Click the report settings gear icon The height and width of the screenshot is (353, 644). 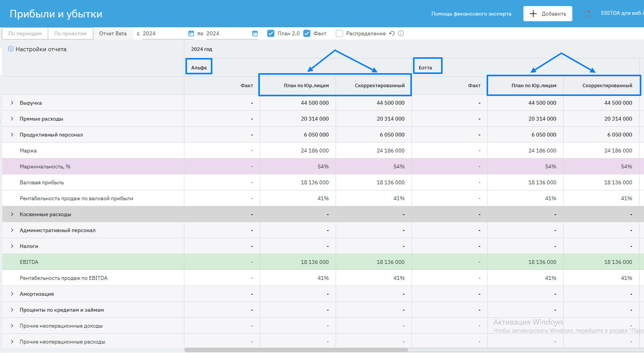(11, 49)
